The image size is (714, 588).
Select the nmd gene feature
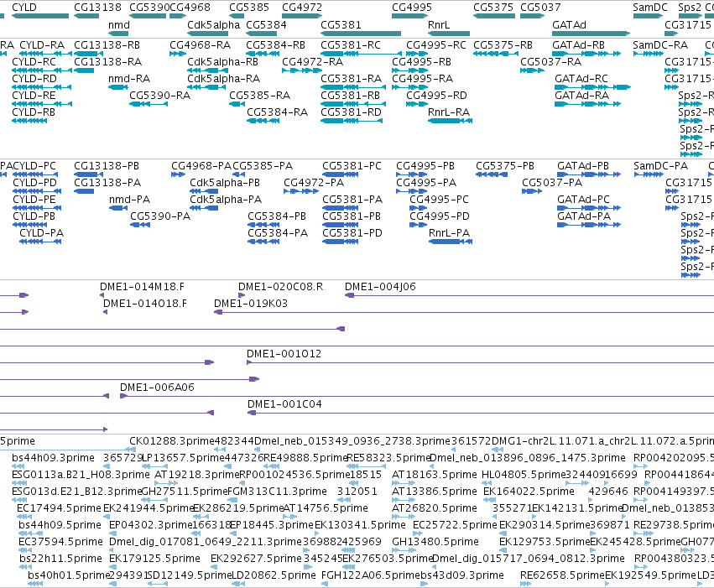pyautogui.click(x=118, y=34)
